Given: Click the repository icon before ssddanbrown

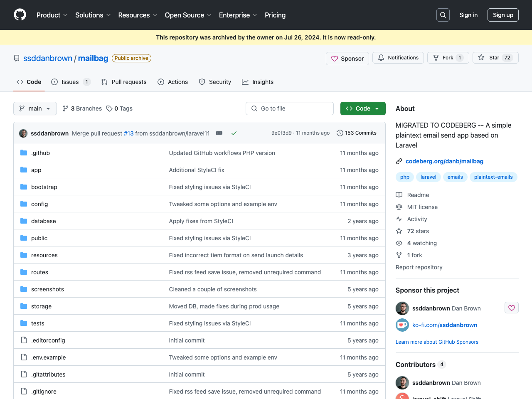Looking at the screenshot, I should pos(17,58).
